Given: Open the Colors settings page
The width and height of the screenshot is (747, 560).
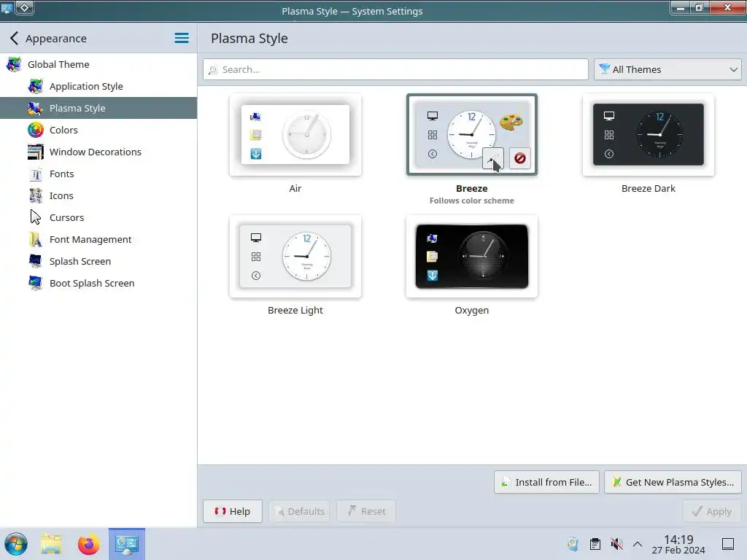Looking at the screenshot, I should coord(98,130).
